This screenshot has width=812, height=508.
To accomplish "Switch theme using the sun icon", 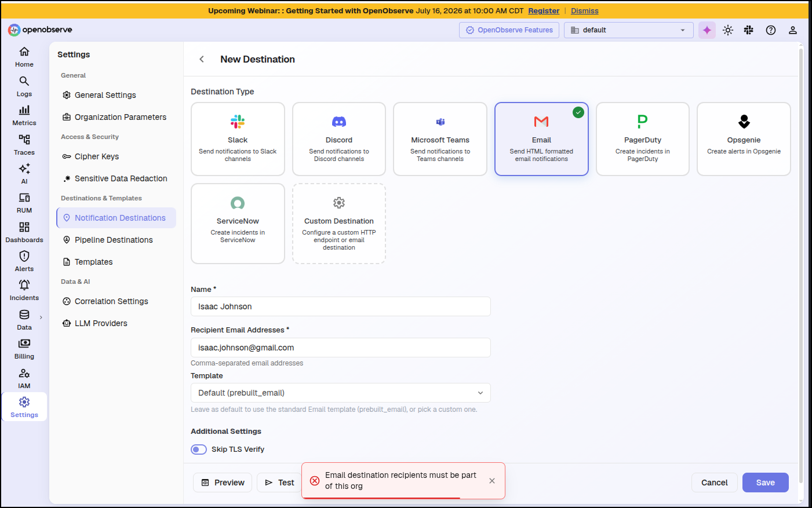I will pos(728,30).
